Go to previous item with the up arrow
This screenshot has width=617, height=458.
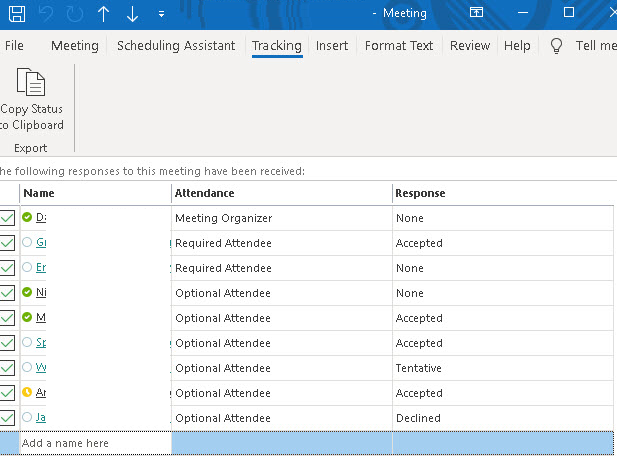(103, 14)
